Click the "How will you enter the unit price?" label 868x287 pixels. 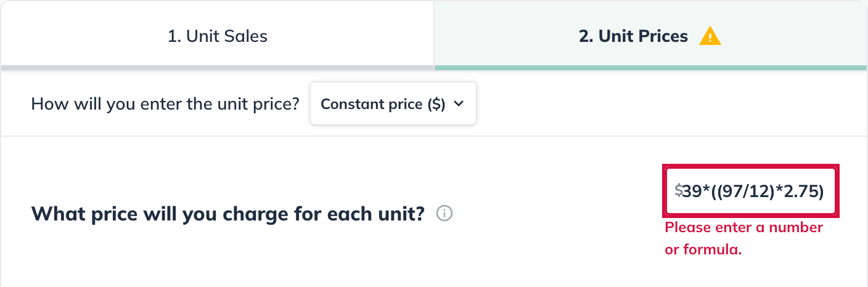165,103
